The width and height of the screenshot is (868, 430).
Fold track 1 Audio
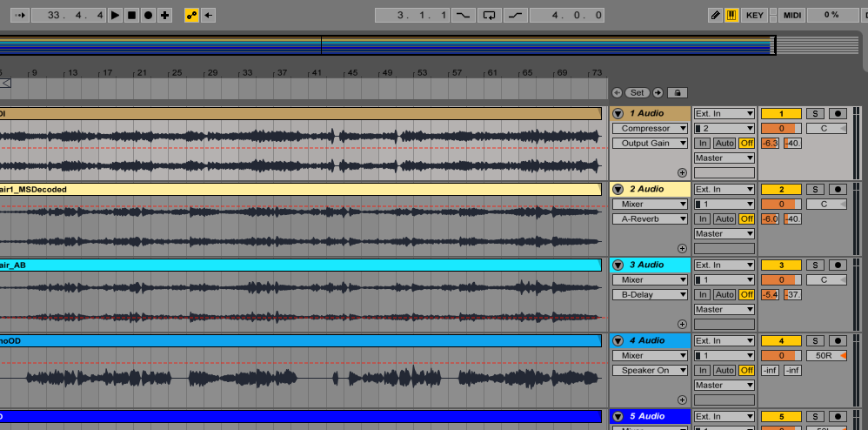pos(618,114)
